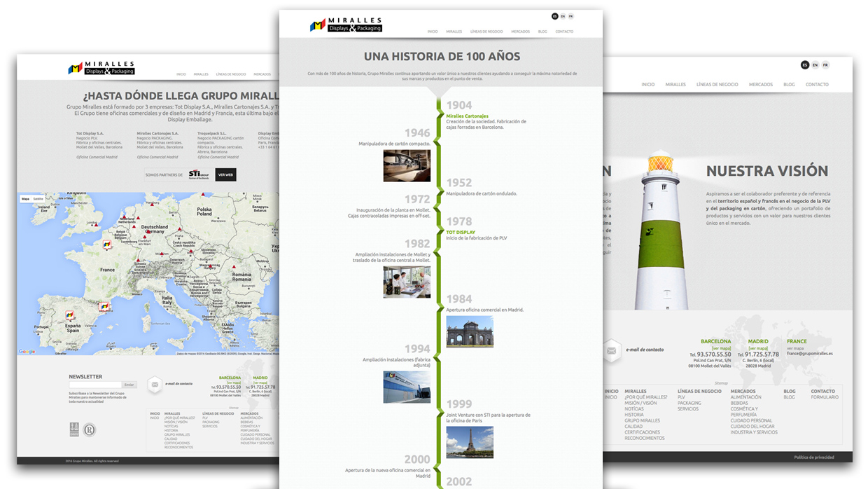
Task: Click the newsletter email input field
Action: click(x=95, y=385)
